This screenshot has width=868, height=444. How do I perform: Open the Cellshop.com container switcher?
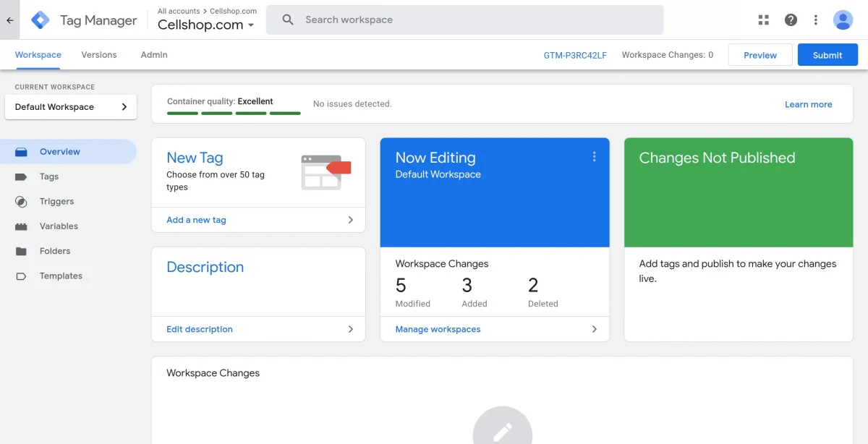pos(205,25)
